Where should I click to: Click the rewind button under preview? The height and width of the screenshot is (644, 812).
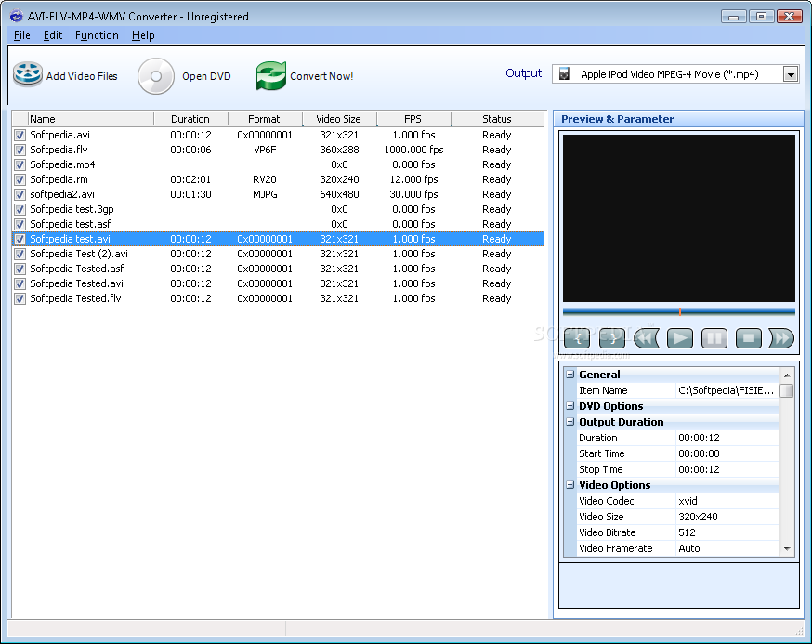click(x=646, y=338)
